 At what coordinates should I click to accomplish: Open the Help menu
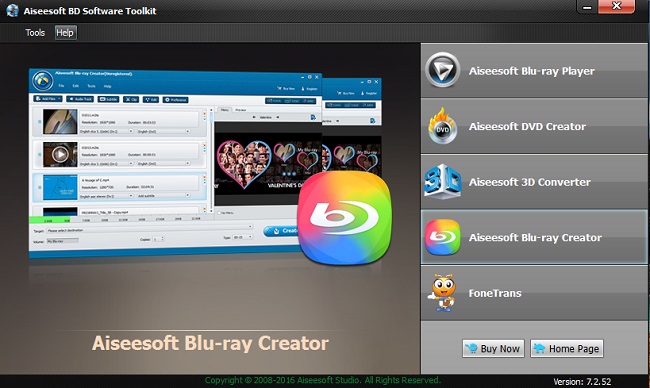(x=65, y=33)
